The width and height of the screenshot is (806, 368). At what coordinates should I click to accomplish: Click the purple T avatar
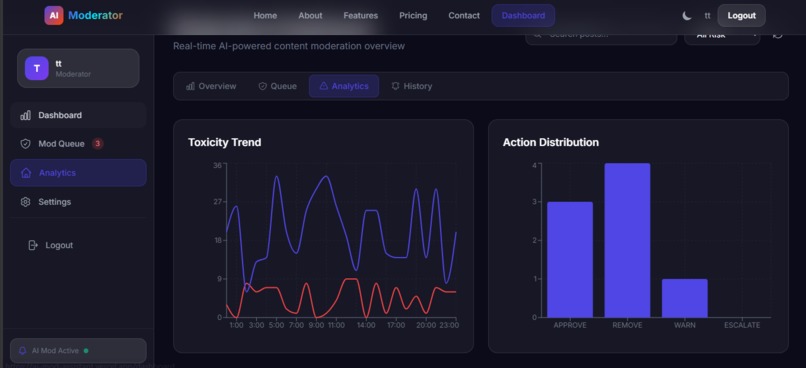36,68
